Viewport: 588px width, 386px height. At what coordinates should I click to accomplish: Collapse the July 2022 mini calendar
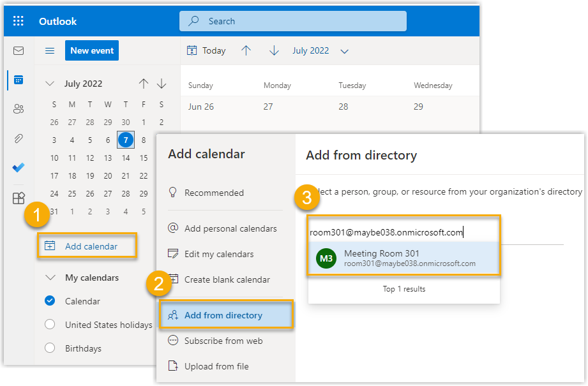click(50, 84)
